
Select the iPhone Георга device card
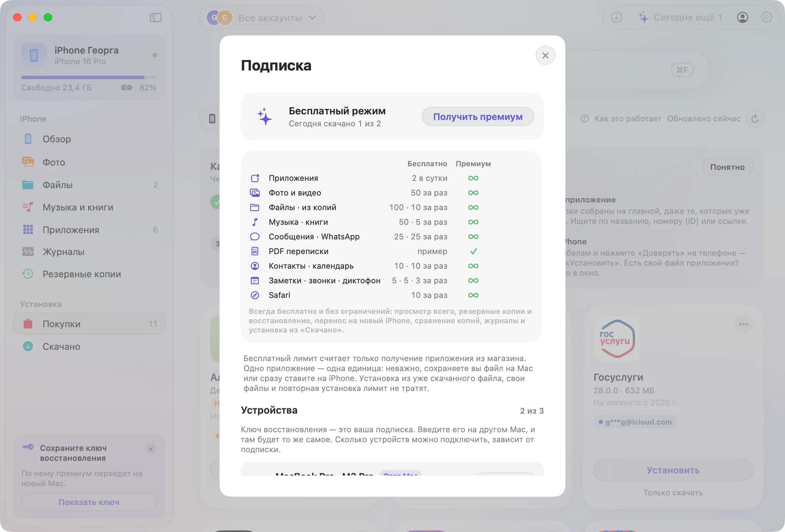[89, 67]
